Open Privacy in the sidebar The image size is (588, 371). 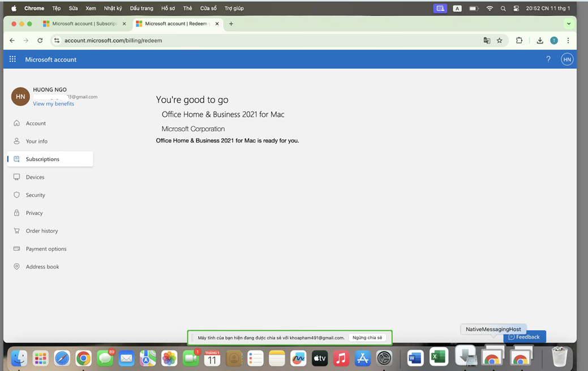(x=50, y=213)
